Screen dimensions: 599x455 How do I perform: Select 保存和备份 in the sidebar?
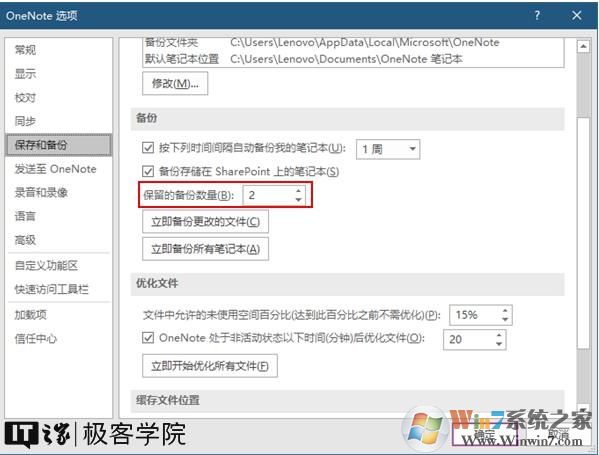coord(58,145)
